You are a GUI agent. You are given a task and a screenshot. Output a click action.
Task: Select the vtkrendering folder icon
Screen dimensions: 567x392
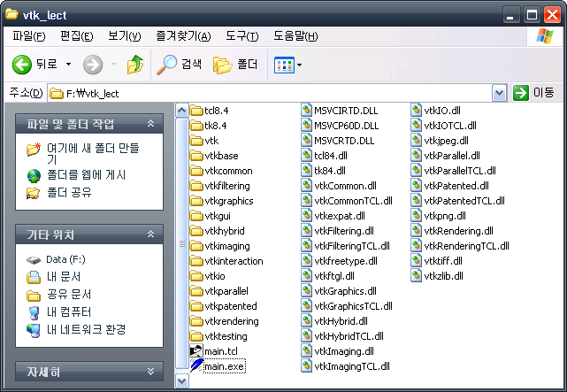[x=196, y=321]
